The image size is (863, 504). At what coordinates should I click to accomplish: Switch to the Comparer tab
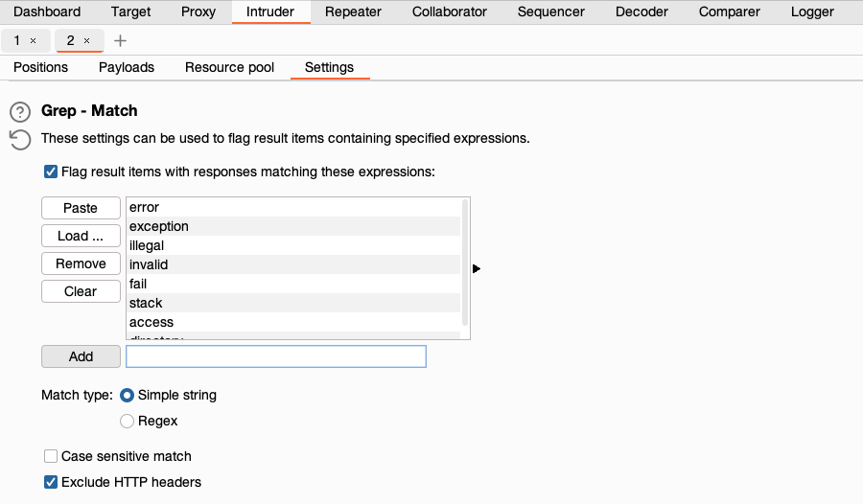(x=730, y=11)
